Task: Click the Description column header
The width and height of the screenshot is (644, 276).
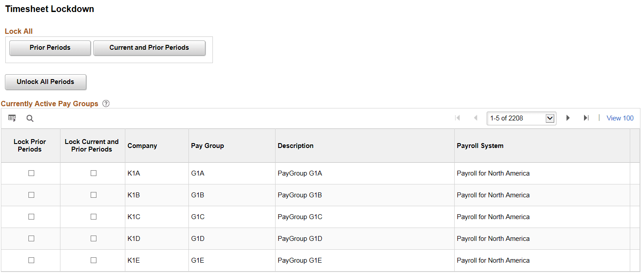Action: tap(296, 145)
